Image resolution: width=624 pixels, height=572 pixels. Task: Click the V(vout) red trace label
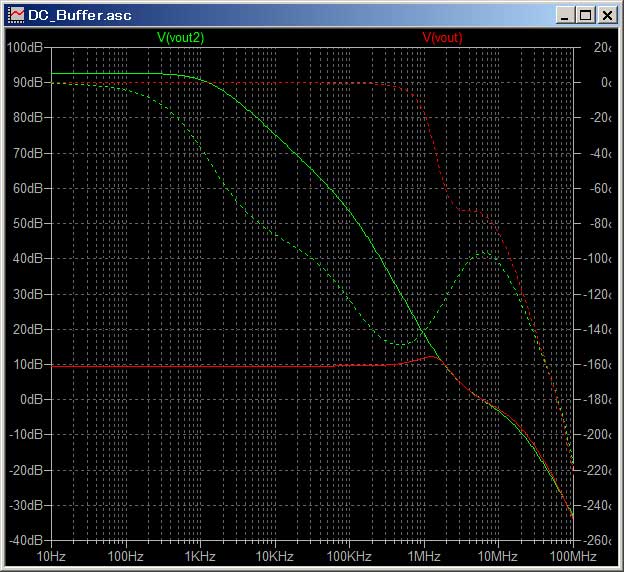(x=442, y=37)
